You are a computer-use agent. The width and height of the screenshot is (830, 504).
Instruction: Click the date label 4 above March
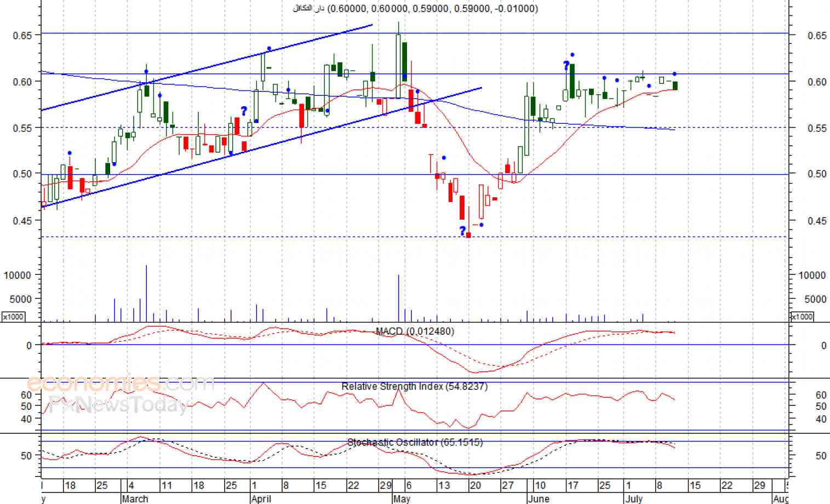coord(131,485)
